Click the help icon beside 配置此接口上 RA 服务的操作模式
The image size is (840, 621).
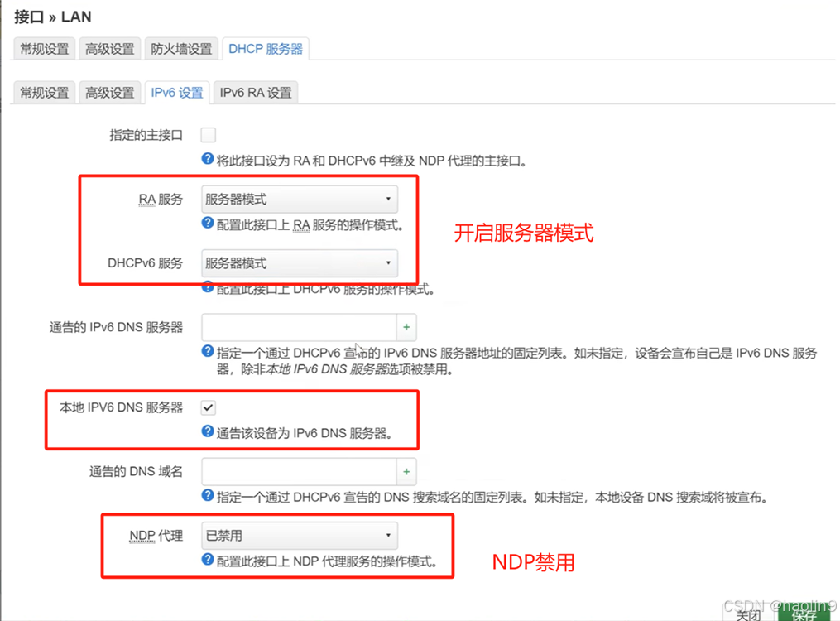click(208, 223)
